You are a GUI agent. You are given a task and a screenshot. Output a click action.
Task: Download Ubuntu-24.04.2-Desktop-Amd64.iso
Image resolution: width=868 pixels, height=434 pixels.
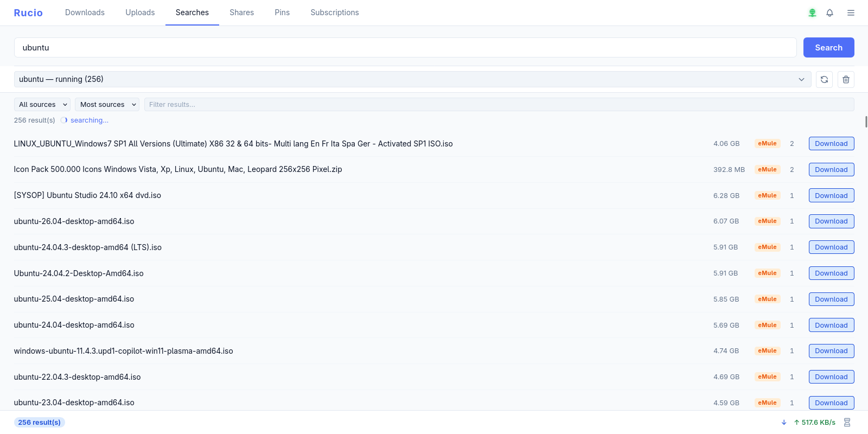point(831,273)
